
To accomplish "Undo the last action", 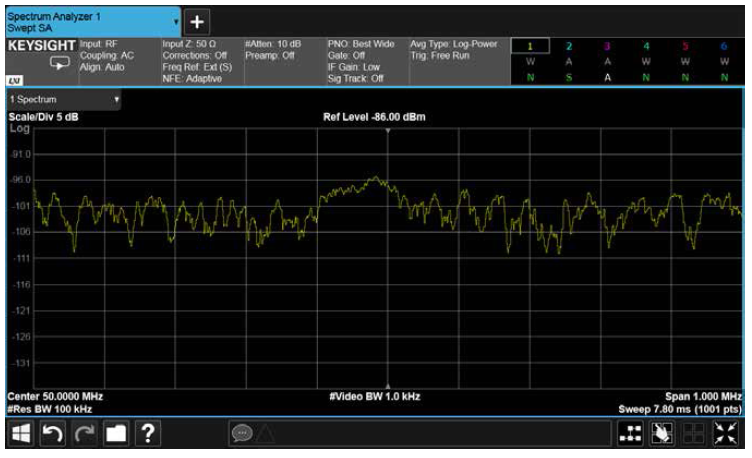I will pyautogui.click(x=53, y=434).
